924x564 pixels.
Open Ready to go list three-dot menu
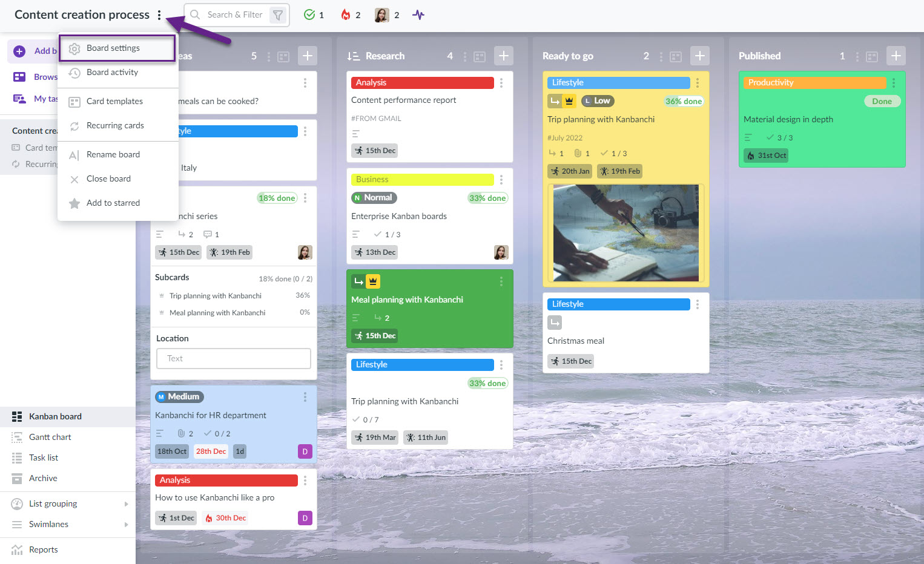coord(661,57)
